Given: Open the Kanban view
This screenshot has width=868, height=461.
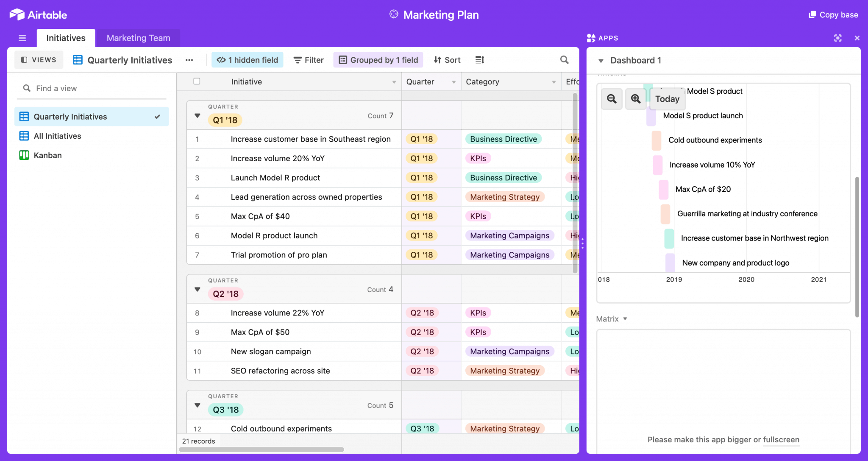Looking at the screenshot, I should (47, 155).
